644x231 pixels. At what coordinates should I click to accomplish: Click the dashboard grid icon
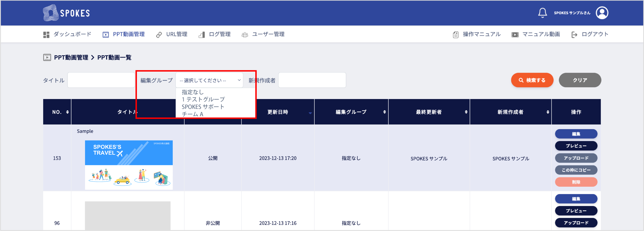pyautogui.click(x=46, y=35)
